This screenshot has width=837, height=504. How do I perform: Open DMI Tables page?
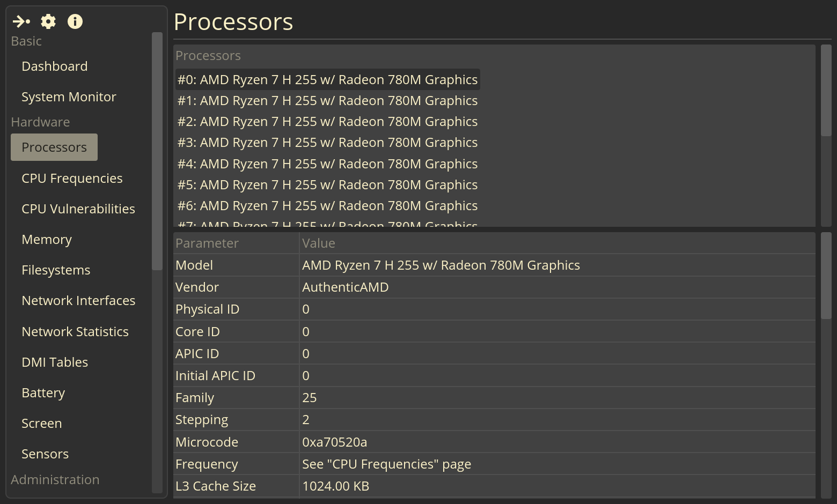point(55,362)
